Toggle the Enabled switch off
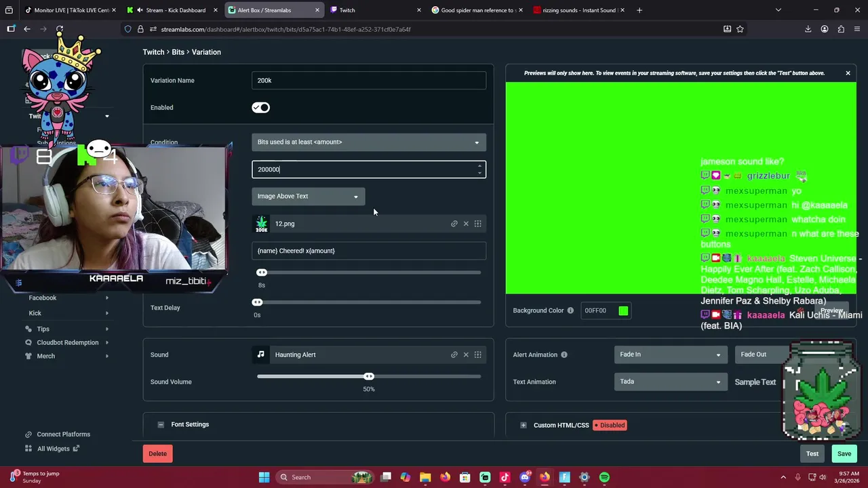Viewport: 868px width, 488px height. pos(260,108)
